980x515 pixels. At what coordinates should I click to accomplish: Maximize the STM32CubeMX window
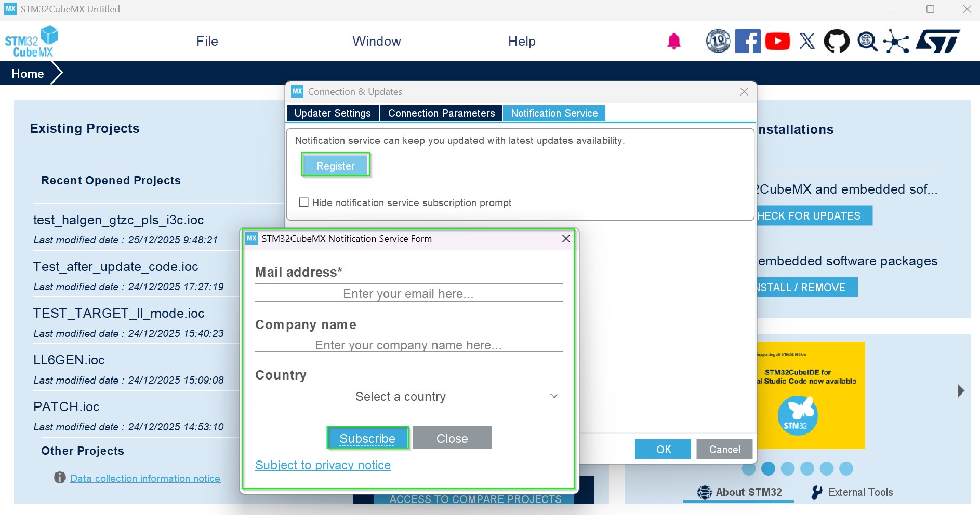pyautogui.click(x=931, y=9)
